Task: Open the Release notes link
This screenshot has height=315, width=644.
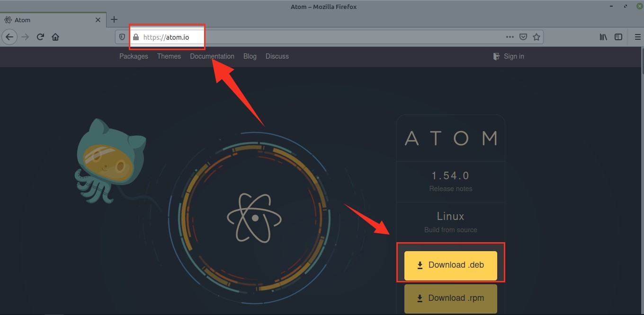Action: tap(450, 188)
